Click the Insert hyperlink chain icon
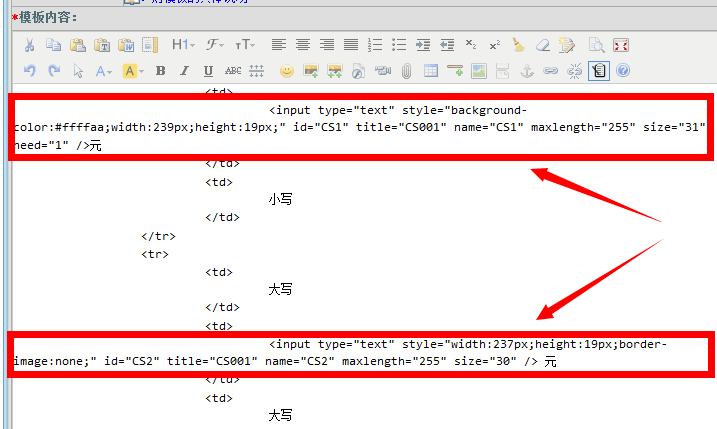Screen dimensions: 717x429 [x=550, y=71]
